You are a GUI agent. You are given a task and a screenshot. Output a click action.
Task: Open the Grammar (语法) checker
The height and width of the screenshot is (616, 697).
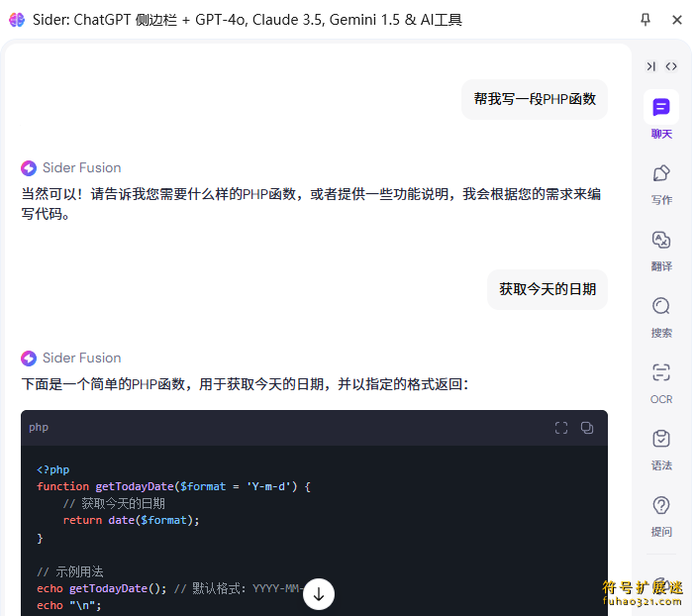point(661,439)
